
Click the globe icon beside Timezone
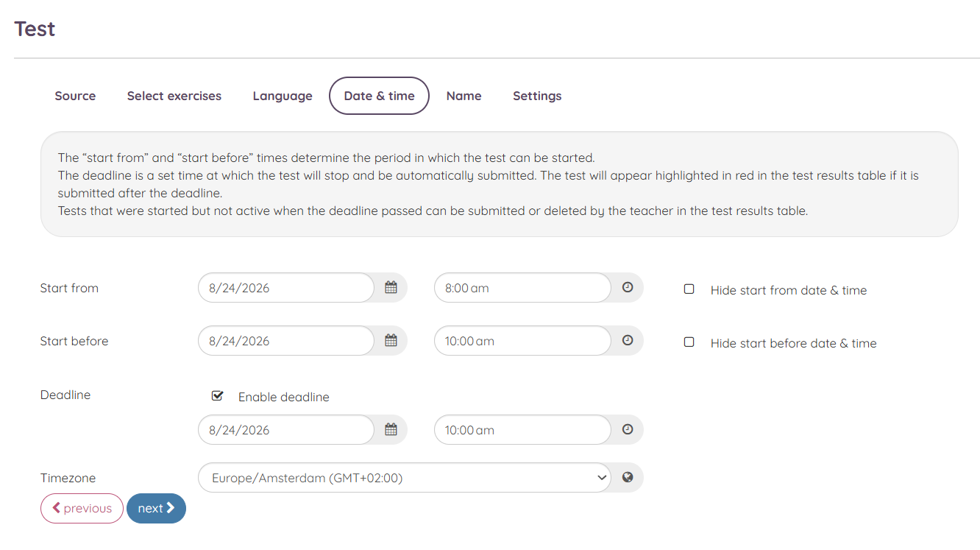[x=628, y=477]
